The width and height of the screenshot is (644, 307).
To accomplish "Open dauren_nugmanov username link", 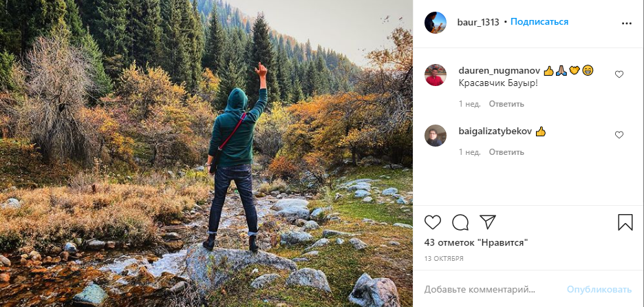I will coord(499,70).
